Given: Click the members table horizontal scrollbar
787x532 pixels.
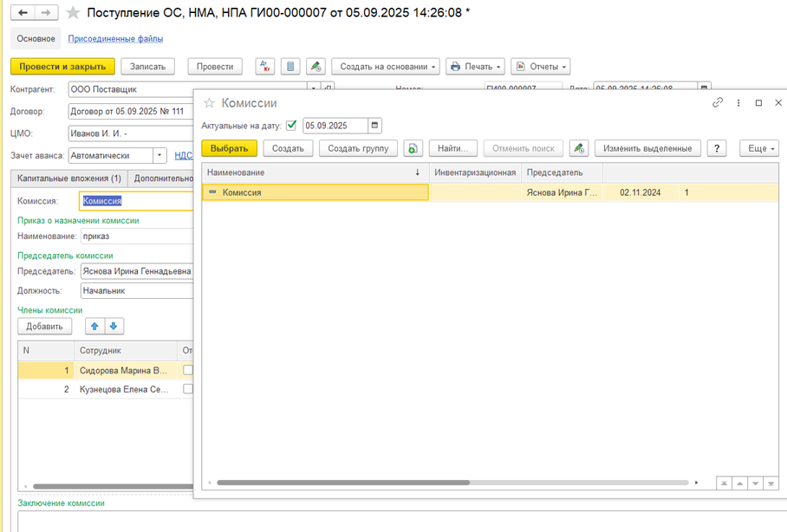Looking at the screenshot, I should tap(113, 486).
